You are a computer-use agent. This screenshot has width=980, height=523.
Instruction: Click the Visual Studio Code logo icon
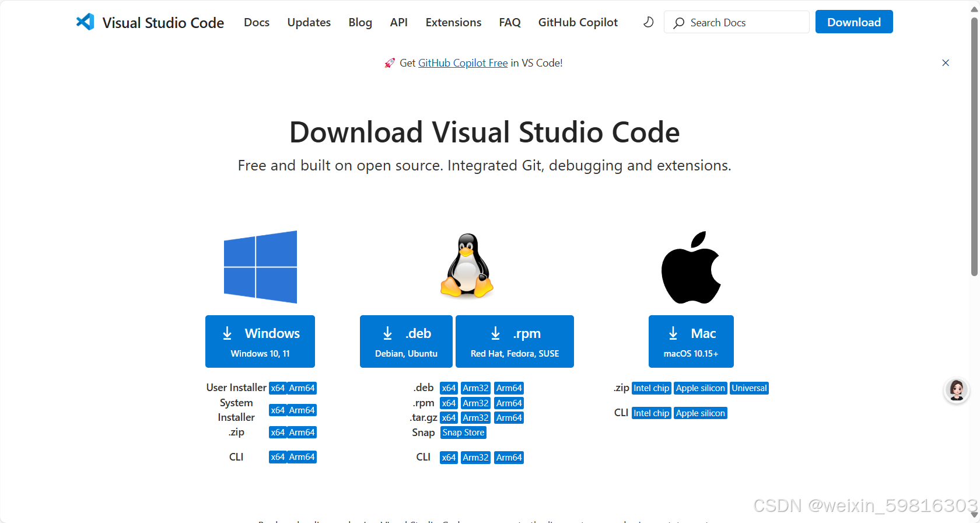click(x=85, y=22)
